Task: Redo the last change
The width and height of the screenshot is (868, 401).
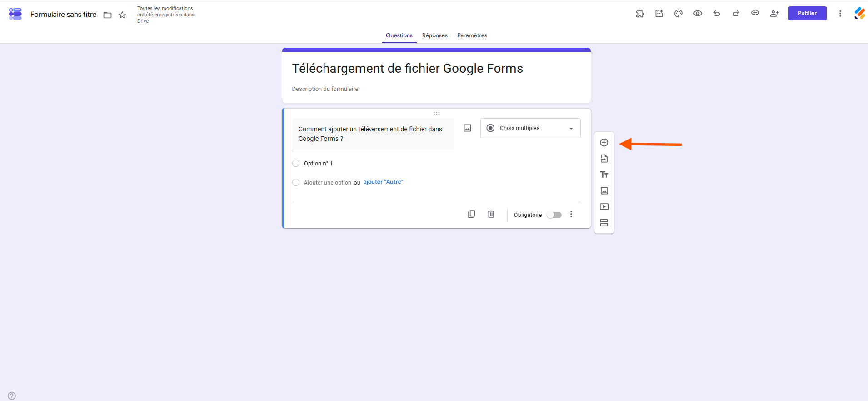Action: pyautogui.click(x=736, y=14)
